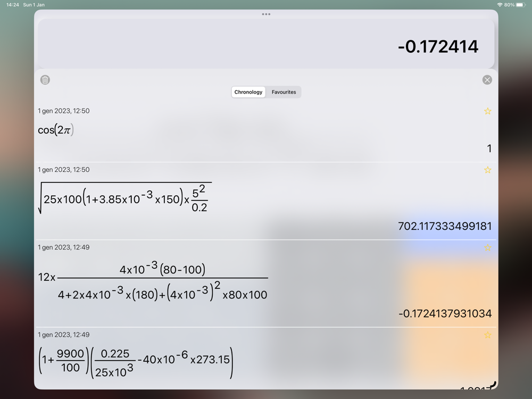
Task: Tap the main display value -0.172414
Action: tap(438, 46)
